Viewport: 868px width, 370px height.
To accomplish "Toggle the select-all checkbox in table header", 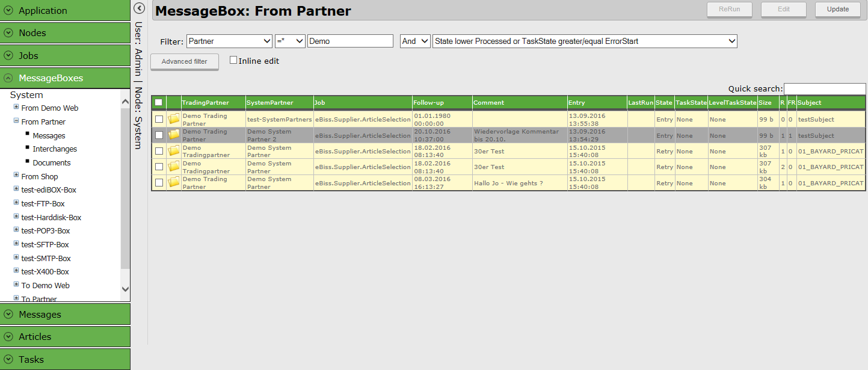I will [x=159, y=102].
